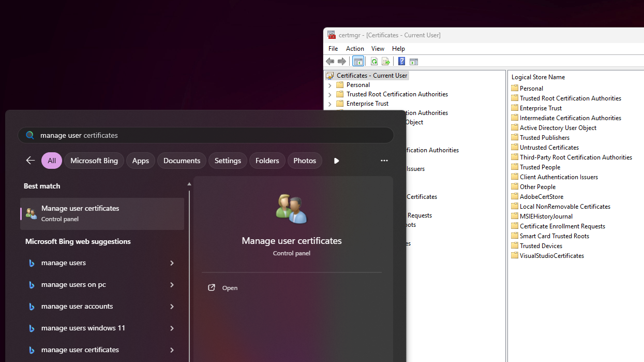Open the Help menu in certmgr
644x362 pixels.
398,48
